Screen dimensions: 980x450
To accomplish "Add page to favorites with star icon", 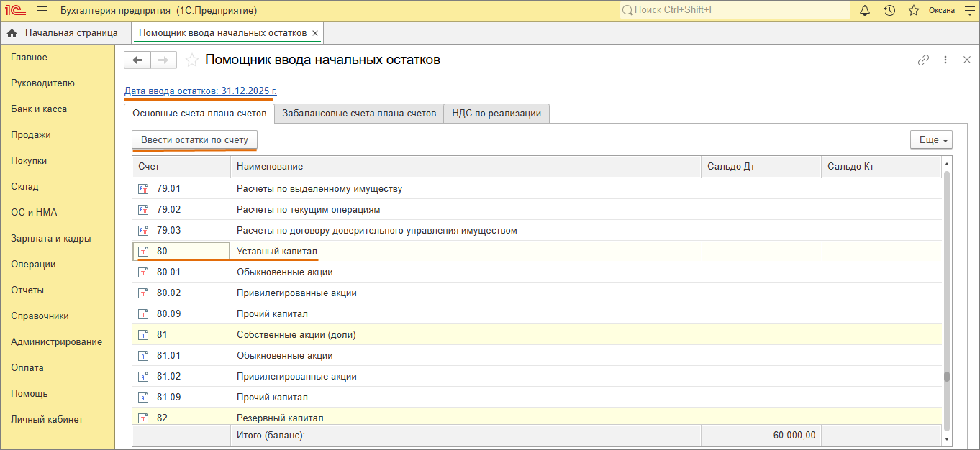I will point(192,60).
